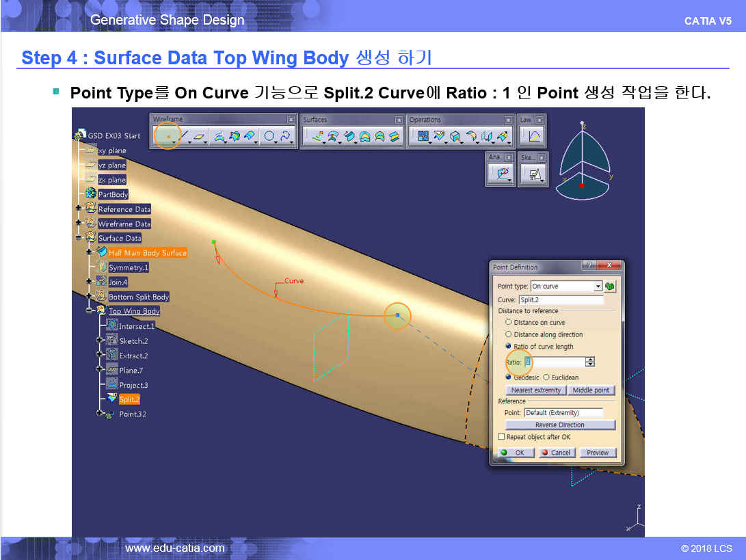This screenshot has height=560, width=746.
Task: Expand the Reference Data tree node
Action: coord(79,209)
